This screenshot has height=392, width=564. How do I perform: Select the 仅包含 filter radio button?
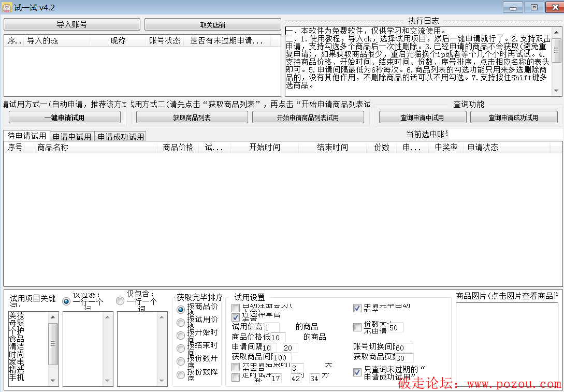120,301
